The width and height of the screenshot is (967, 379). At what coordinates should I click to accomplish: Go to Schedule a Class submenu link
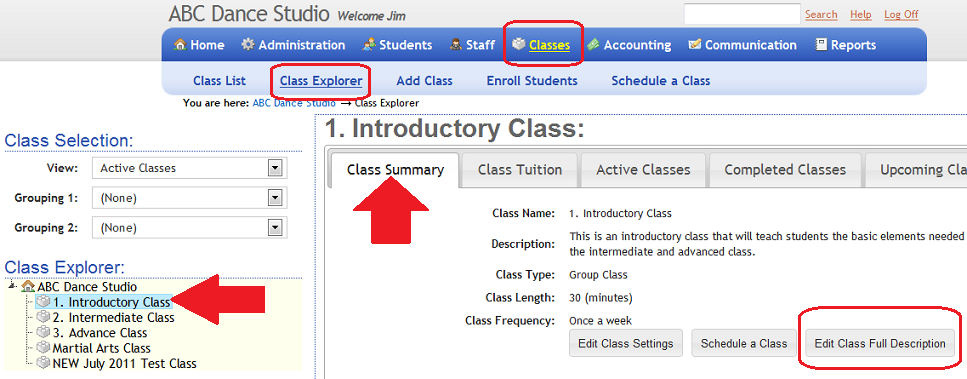(x=660, y=81)
